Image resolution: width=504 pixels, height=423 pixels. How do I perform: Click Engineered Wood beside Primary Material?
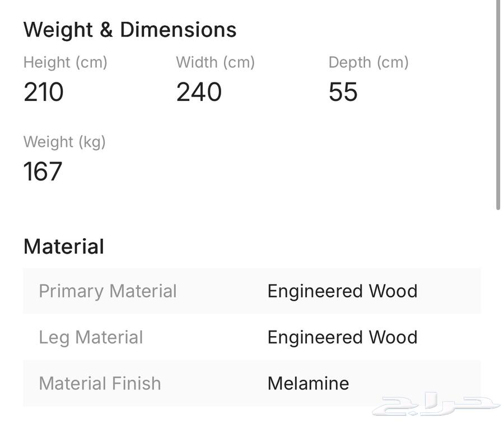(x=342, y=291)
